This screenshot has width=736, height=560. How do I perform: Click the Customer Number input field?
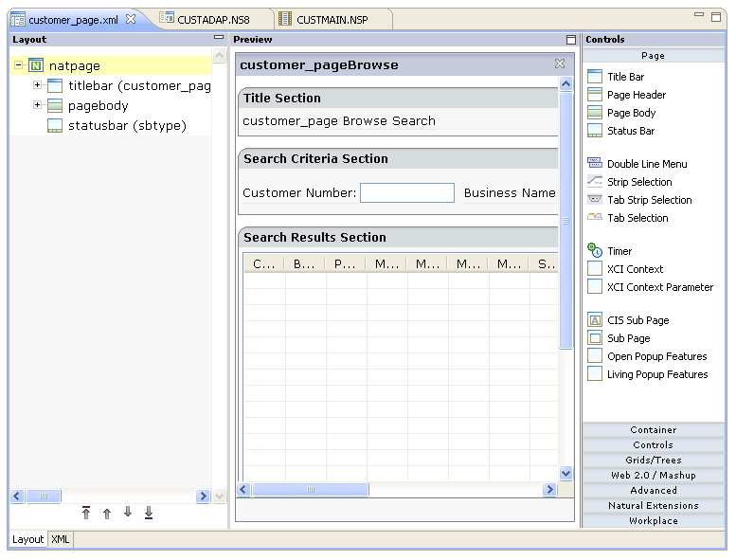coord(407,193)
